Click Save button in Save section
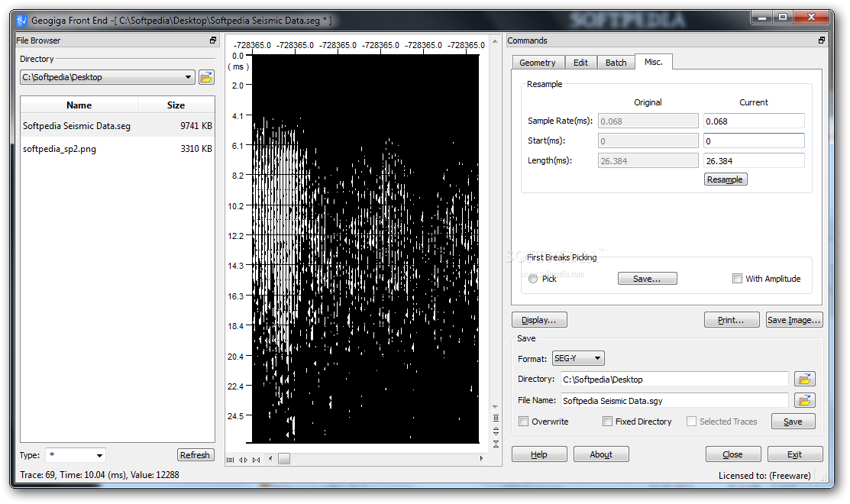Image resolution: width=850 pixels, height=504 pixels. [x=793, y=421]
